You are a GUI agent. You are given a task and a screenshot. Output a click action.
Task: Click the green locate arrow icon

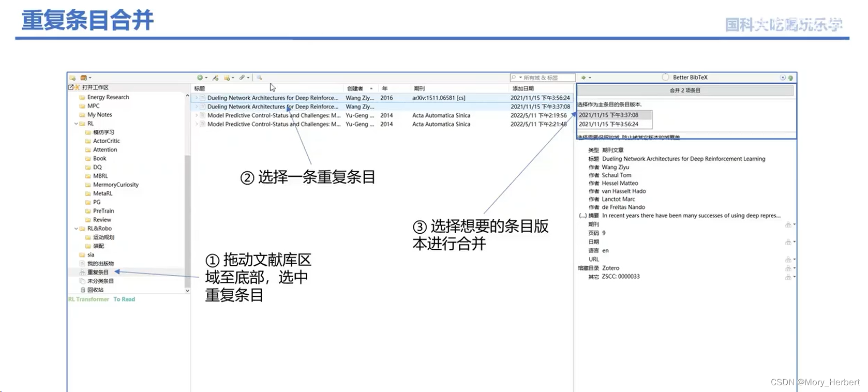click(583, 78)
